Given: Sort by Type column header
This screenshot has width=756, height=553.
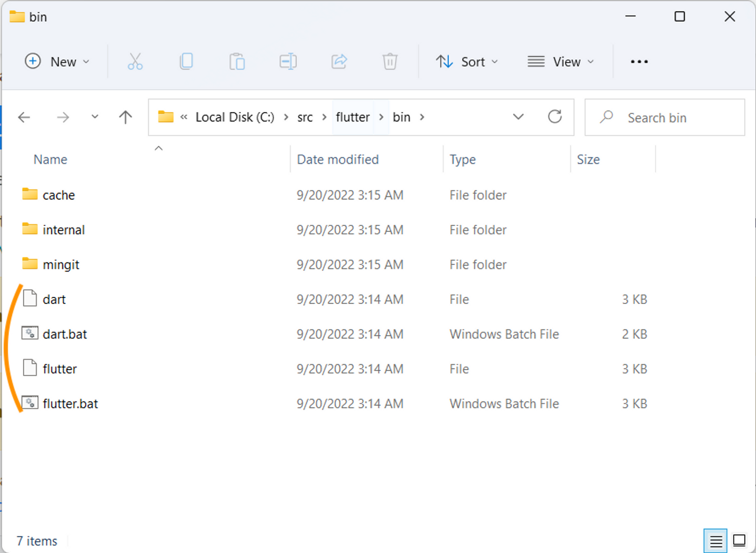Looking at the screenshot, I should pyautogui.click(x=462, y=159).
